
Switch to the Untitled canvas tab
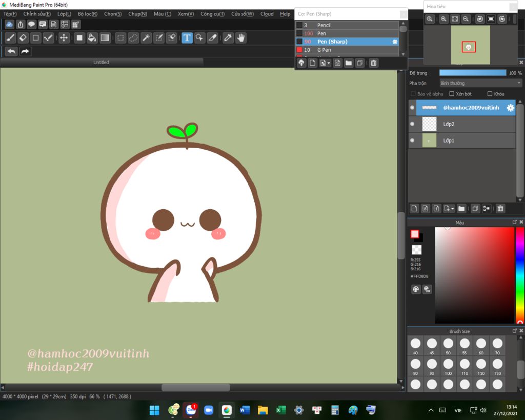[x=101, y=62]
